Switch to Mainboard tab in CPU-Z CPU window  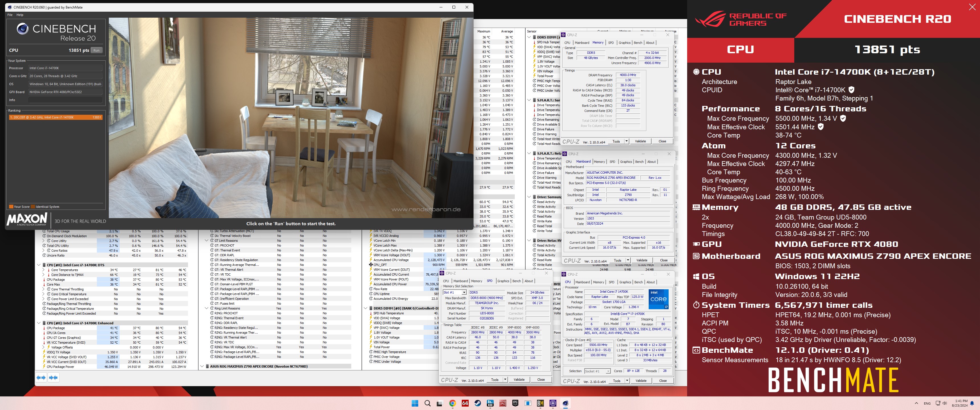(x=583, y=282)
